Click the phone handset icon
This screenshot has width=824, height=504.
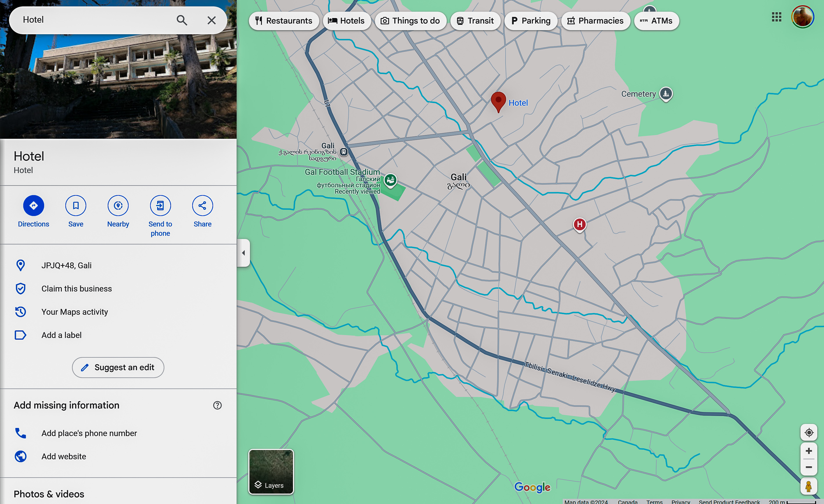pyautogui.click(x=20, y=433)
